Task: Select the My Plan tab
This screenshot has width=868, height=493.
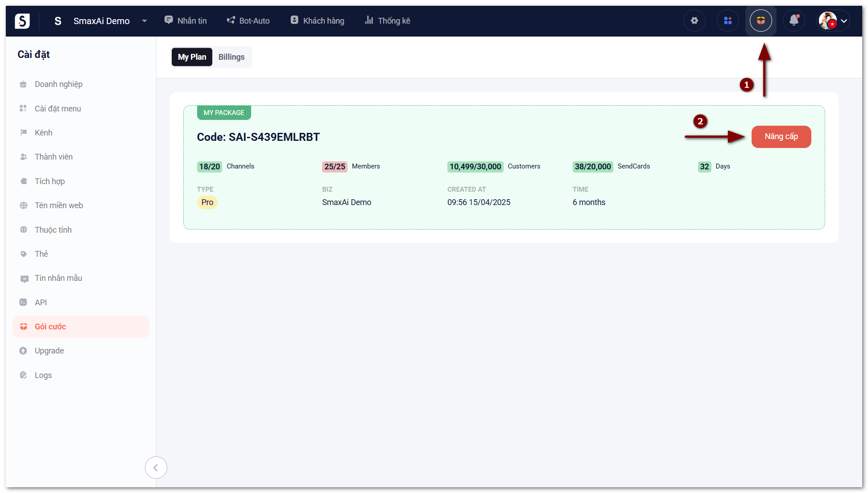Action: coord(192,57)
